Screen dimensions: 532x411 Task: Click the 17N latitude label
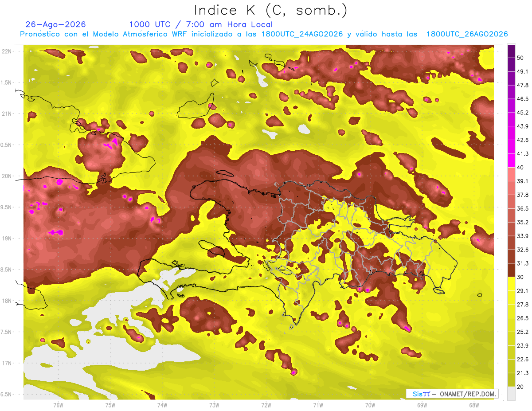7,363
